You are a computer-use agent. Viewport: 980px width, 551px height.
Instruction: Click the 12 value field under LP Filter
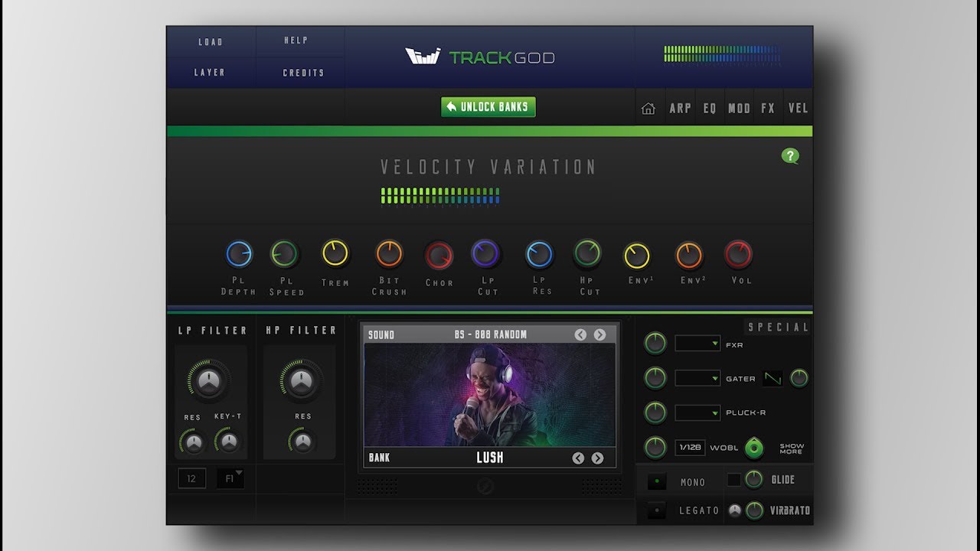click(x=192, y=478)
